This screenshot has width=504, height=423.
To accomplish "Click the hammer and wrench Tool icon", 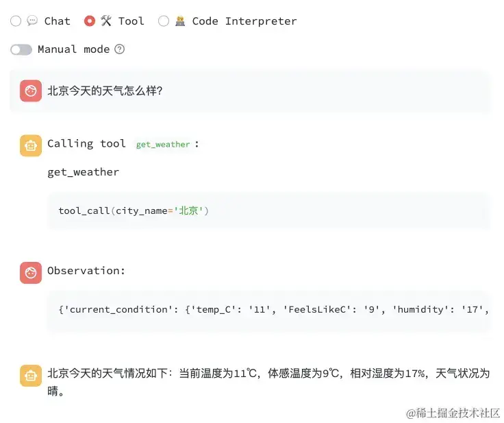I will point(106,21).
